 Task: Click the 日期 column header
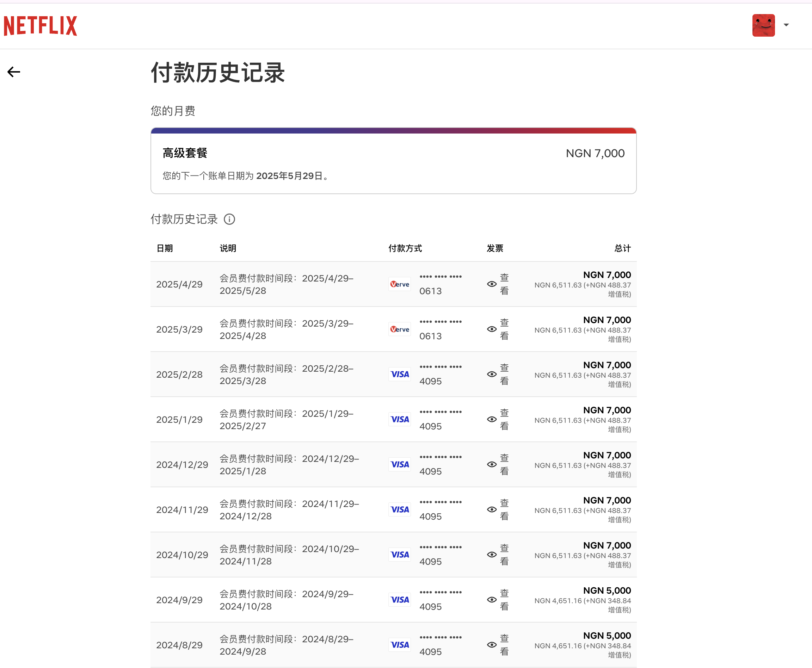click(x=165, y=248)
